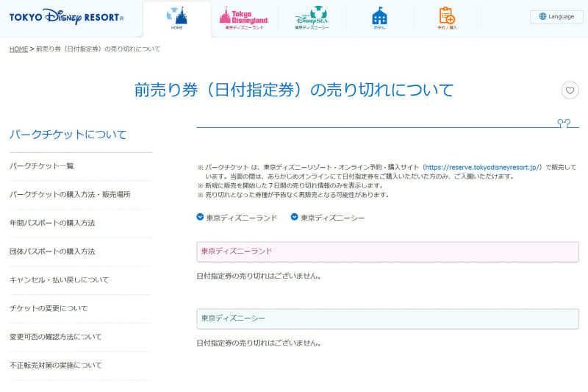Screen dimensions: 588x392
Task: Click the pink 東京ディズニーランド section header
Action: [387, 252]
